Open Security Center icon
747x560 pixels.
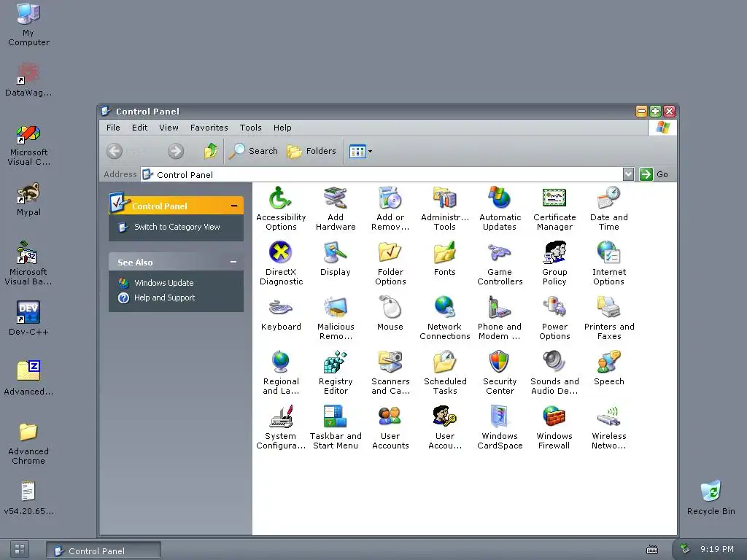[x=500, y=373]
